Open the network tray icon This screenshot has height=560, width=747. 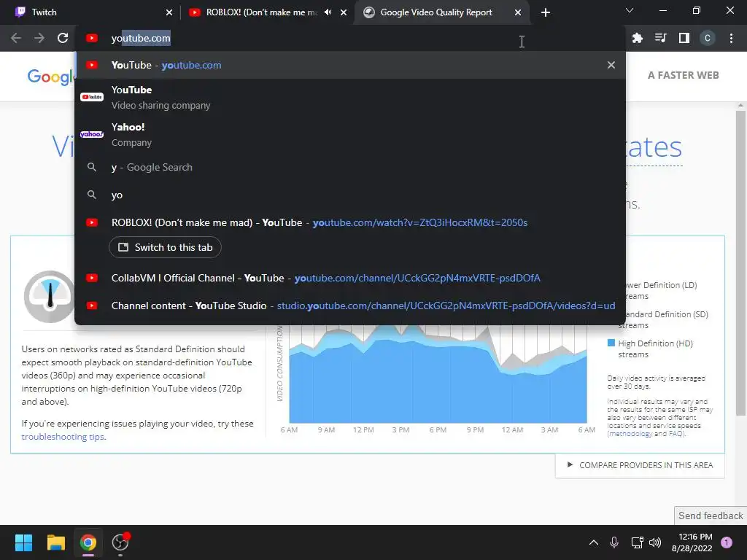[x=637, y=542]
